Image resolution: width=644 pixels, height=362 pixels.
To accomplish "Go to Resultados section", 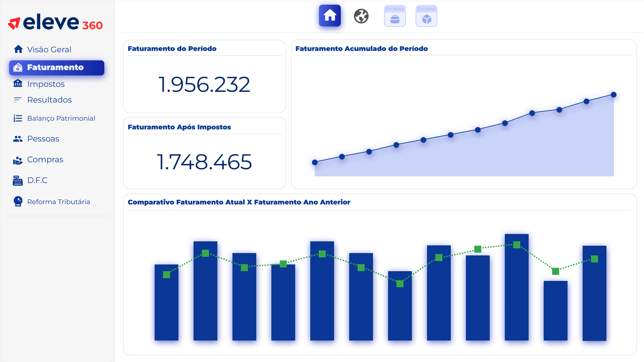I will click(49, 100).
